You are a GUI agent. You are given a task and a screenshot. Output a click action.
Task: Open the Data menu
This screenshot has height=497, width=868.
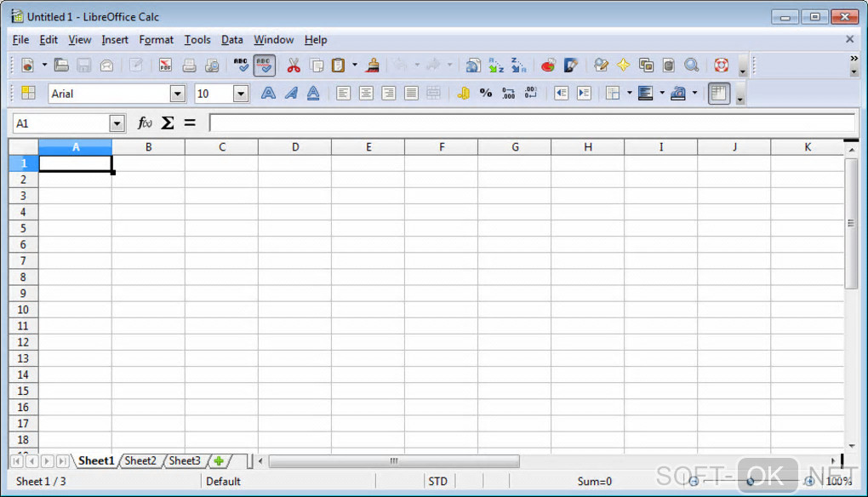click(232, 40)
